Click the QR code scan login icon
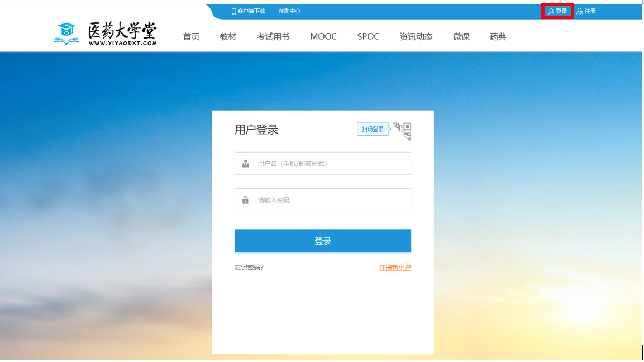This screenshot has width=644, height=362. coord(402,131)
